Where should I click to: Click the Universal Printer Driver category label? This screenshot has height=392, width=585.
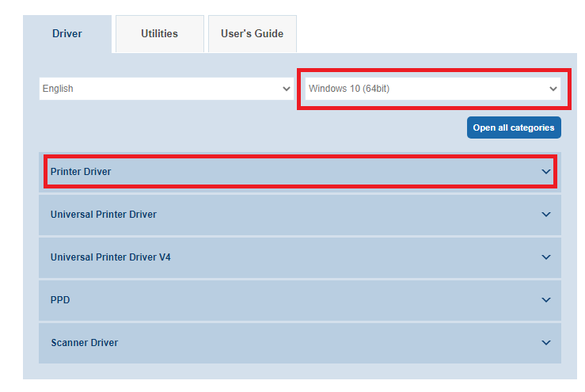click(104, 215)
